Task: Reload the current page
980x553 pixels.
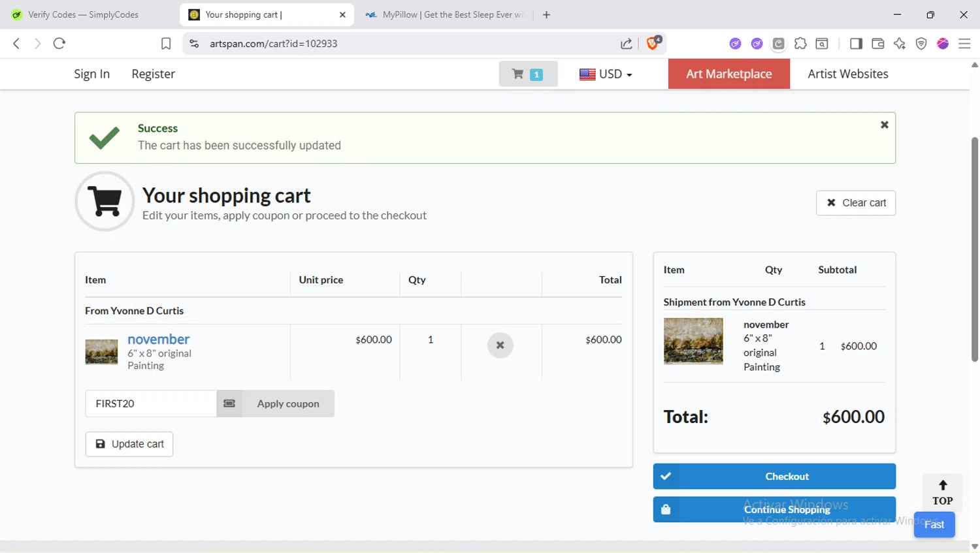Action: [x=59, y=44]
